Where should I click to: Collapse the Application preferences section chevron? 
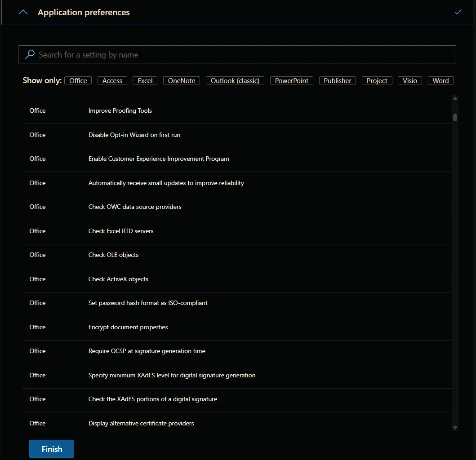coord(23,13)
